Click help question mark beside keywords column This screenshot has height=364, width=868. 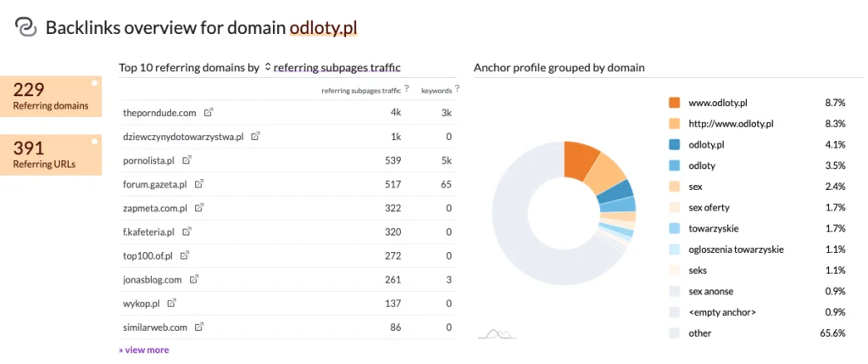456,88
